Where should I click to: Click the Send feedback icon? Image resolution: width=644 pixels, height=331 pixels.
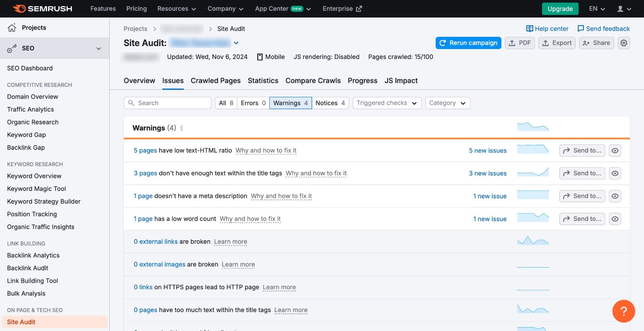pos(581,29)
